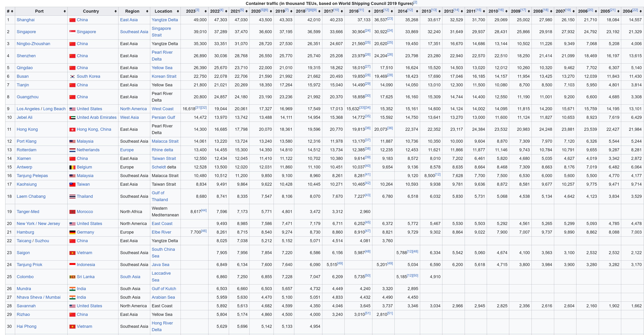This screenshot has height=335, width=644.
Task: Open the Rotterdam port link
Action: pos(26,150)
